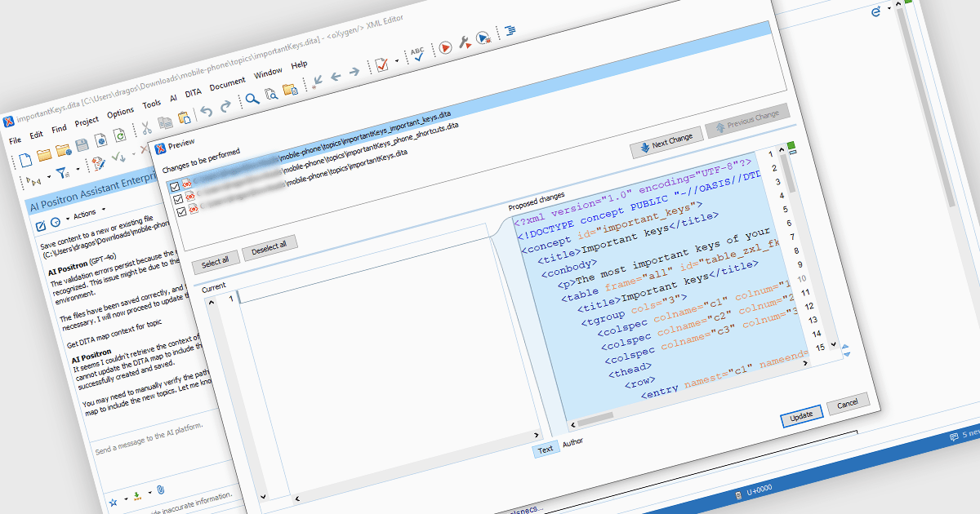Click the Check Completeness document icon

(x=100, y=163)
